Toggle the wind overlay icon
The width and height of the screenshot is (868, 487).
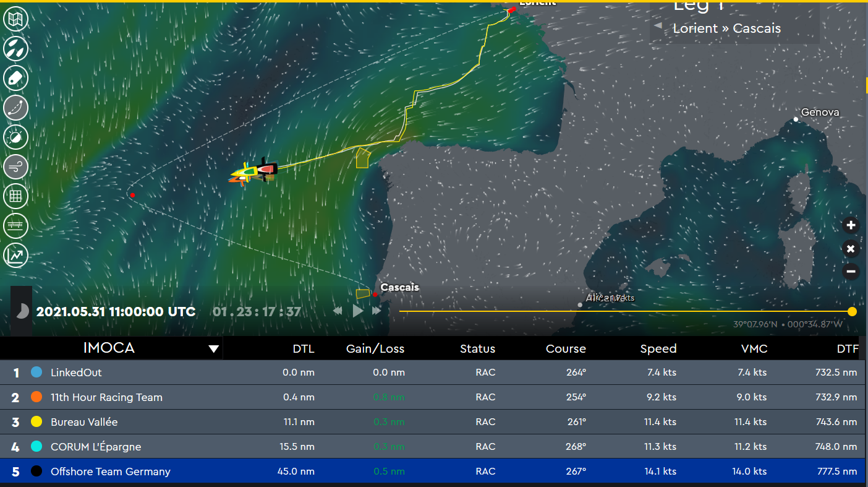pos(16,166)
